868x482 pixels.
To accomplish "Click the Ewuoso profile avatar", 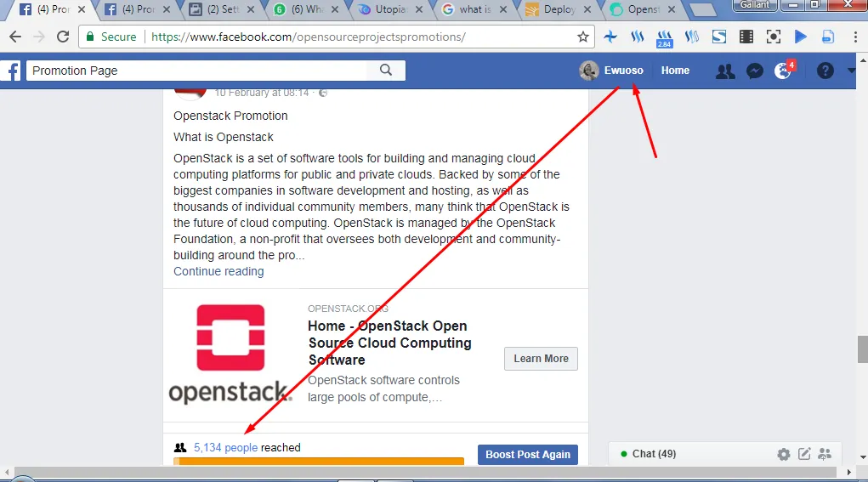I will (x=589, y=71).
